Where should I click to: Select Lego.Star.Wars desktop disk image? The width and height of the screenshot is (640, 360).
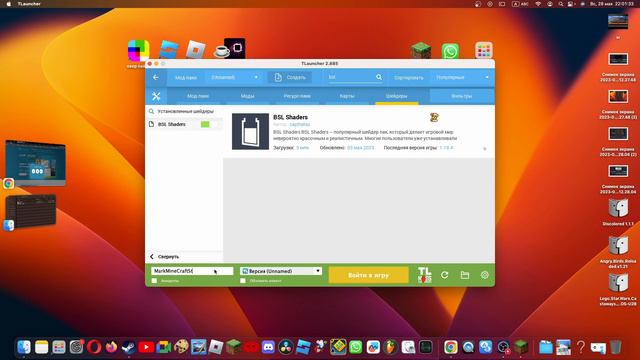618,283
